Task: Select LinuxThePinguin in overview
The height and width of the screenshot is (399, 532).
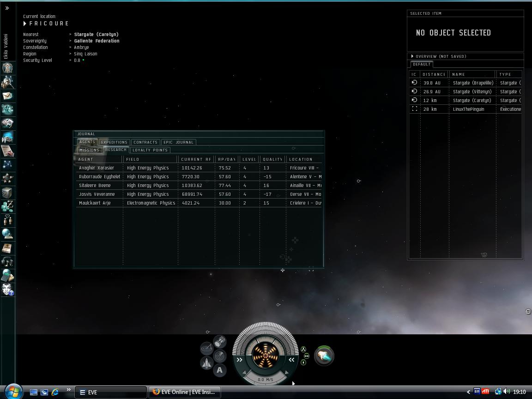Action: tap(465, 109)
